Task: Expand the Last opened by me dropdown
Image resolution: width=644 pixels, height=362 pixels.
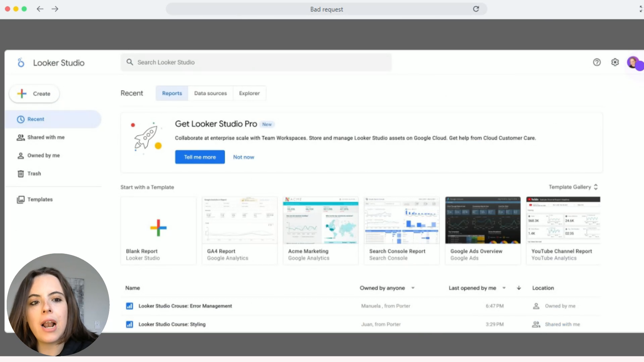Action: pyautogui.click(x=504, y=288)
